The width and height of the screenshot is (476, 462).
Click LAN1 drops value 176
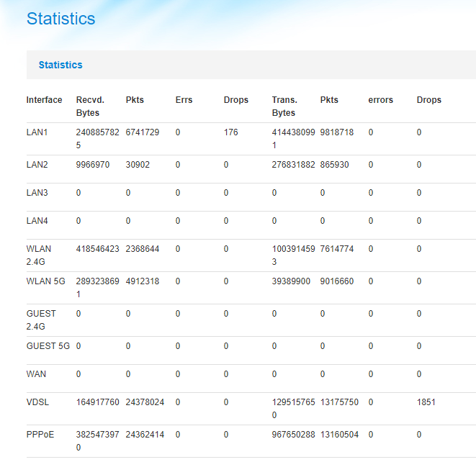[230, 132]
